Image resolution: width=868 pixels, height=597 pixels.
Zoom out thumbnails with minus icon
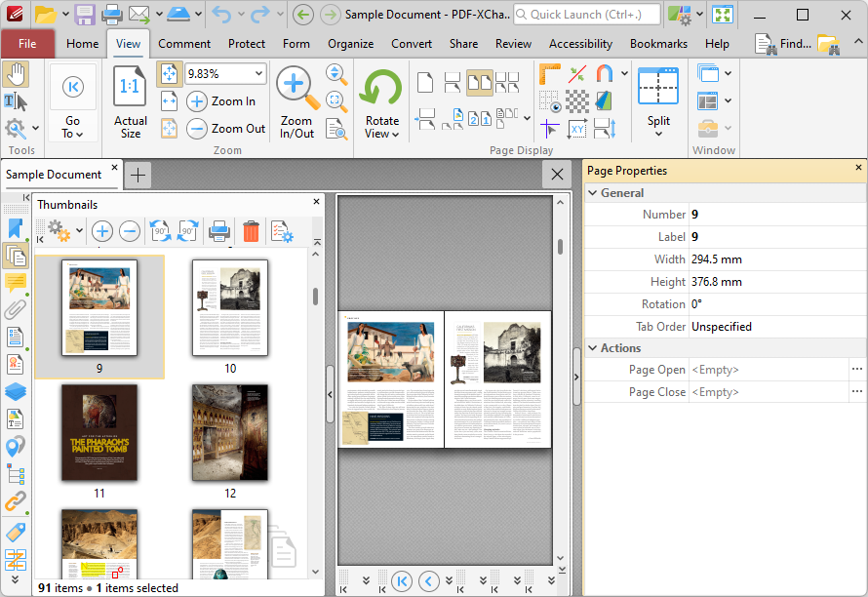(x=130, y=231)
